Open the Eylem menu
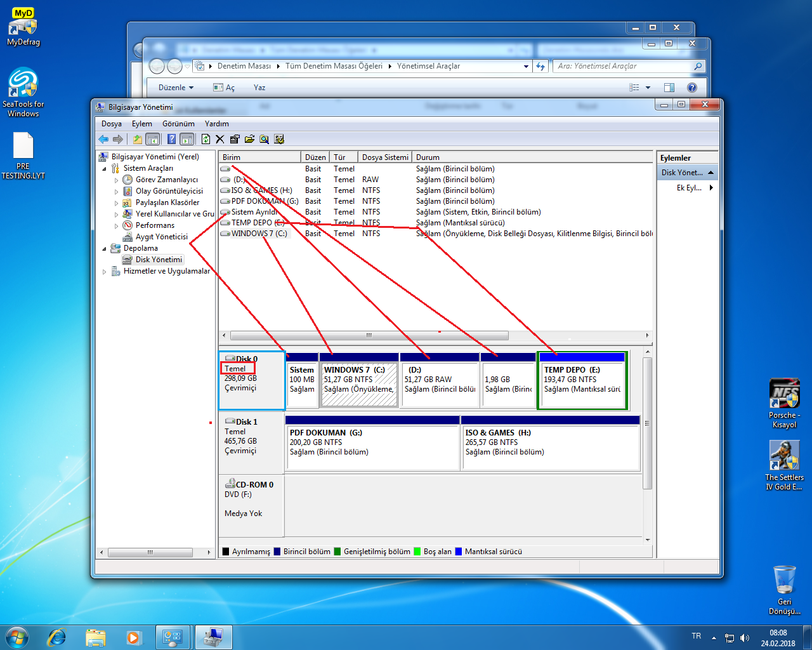This screenshot has height=650, width=812. [142, 124]
